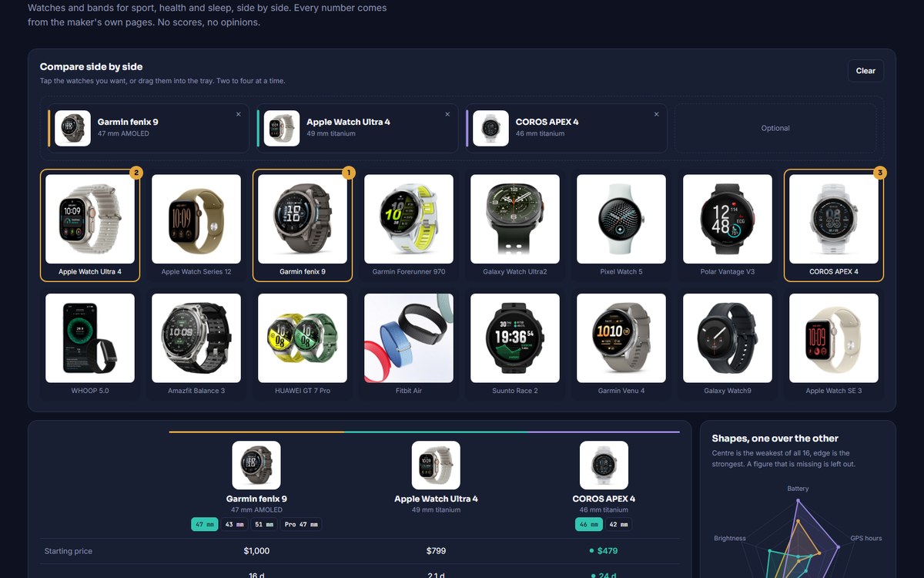Click the "GPS hours" radar chart label
Image resolution: width=924 pixels, height=578 pixels.
(x=866, y=538)
